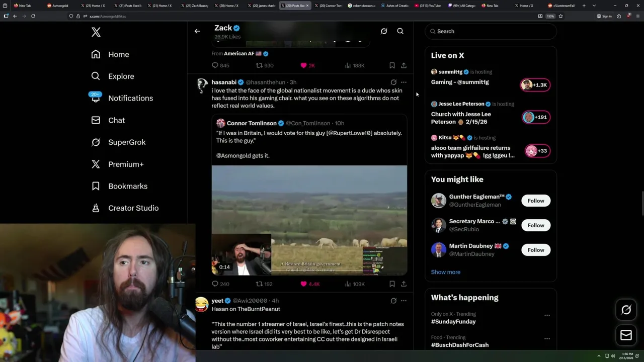644x362 pixels.
Task: Open SuperGrok icon in sidebar
Action: coord(96,142)
